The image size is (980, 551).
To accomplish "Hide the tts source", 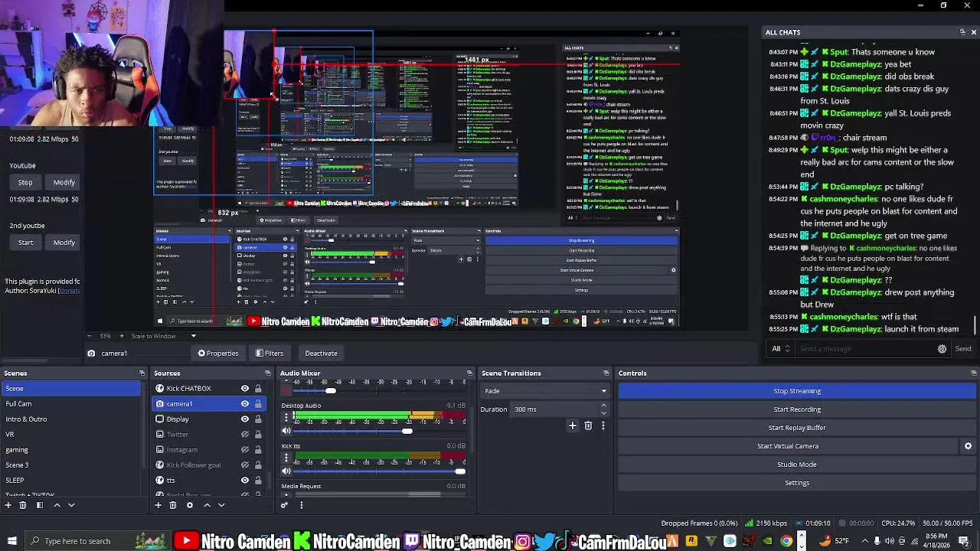I will pyautogui.click(x=245, y=481).
